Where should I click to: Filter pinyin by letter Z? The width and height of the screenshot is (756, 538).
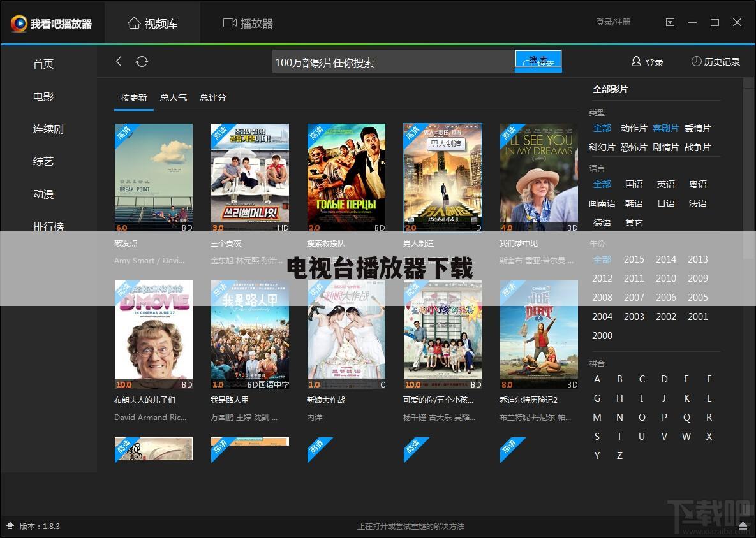619,456
